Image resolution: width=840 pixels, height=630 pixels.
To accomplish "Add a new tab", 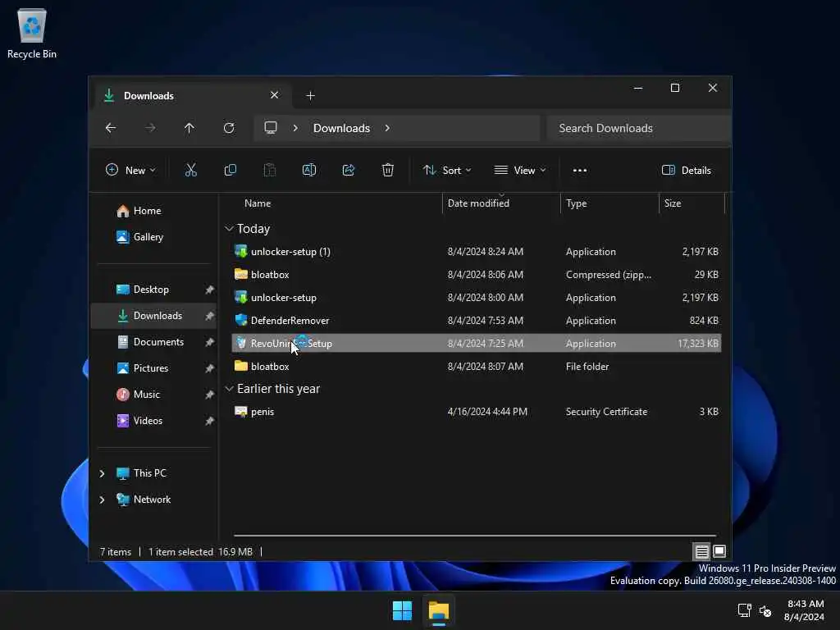I will point(310,96).
